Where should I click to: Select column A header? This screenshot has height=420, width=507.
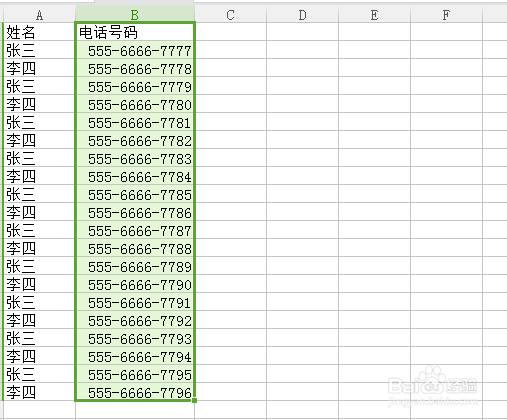coord(39,15)
